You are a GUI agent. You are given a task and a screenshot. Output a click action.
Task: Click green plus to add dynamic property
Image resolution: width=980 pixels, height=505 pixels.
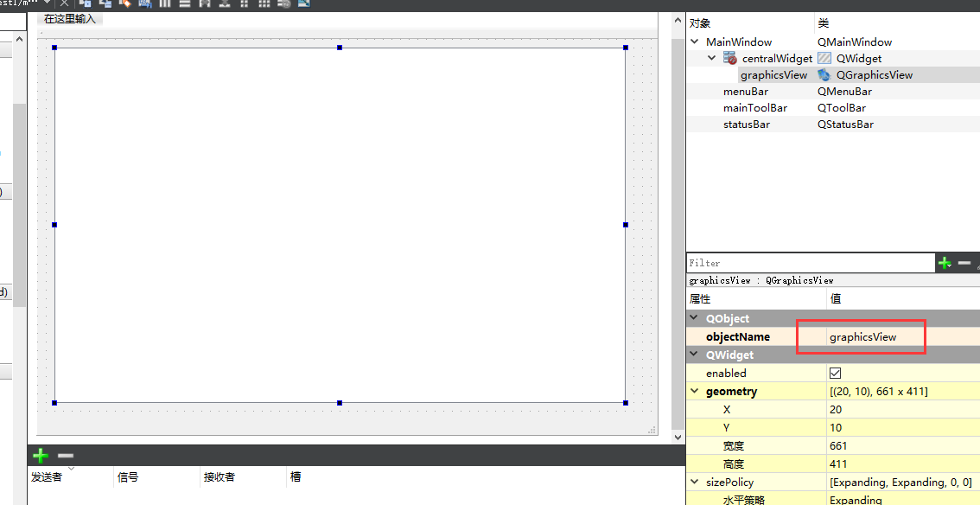[x=944, y=262]
